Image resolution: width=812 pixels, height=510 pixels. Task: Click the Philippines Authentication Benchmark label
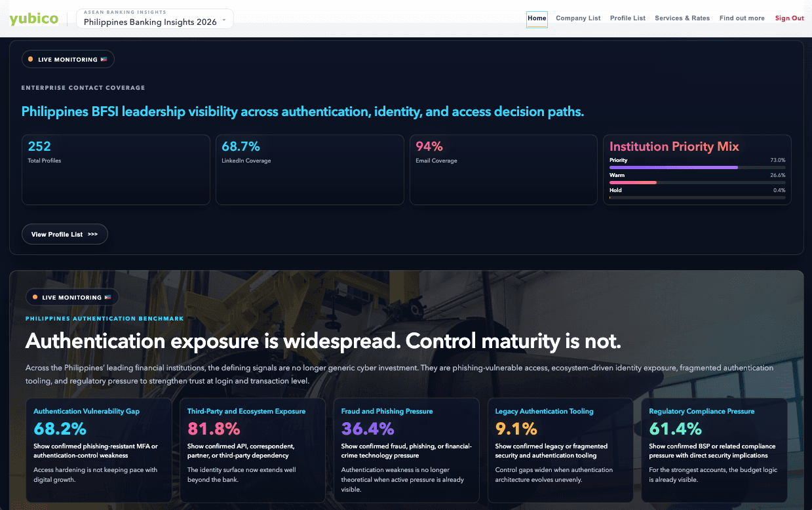click(x=105, y=319)
